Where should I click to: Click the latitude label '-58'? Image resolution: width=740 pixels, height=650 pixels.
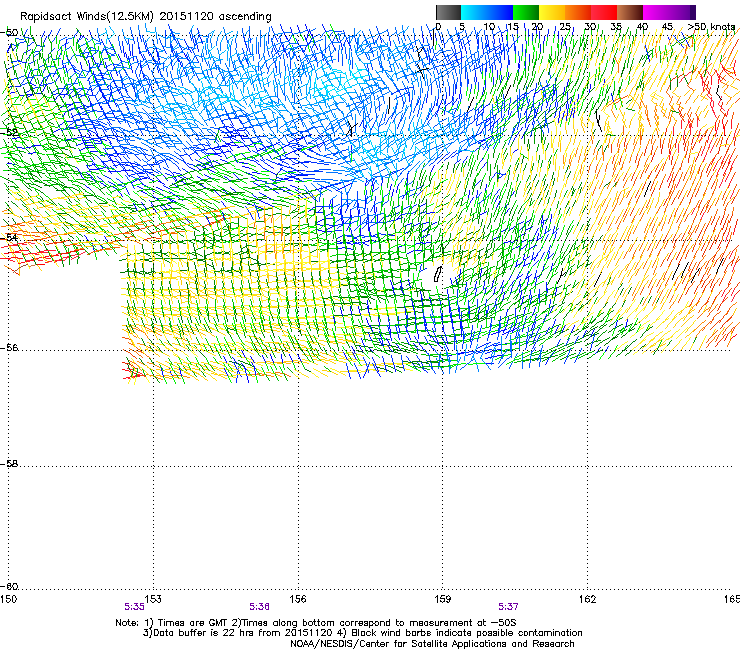pyautogui.click(x=10, y=464)
